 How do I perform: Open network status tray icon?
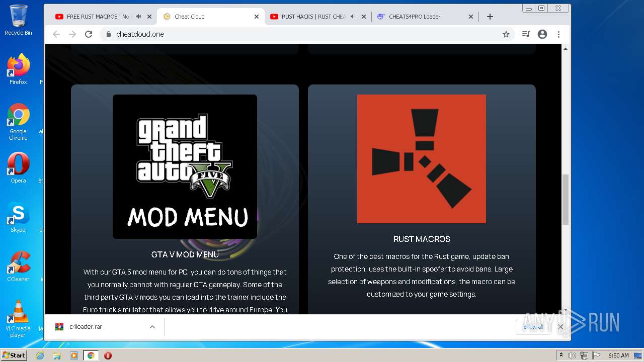[584, 355]
